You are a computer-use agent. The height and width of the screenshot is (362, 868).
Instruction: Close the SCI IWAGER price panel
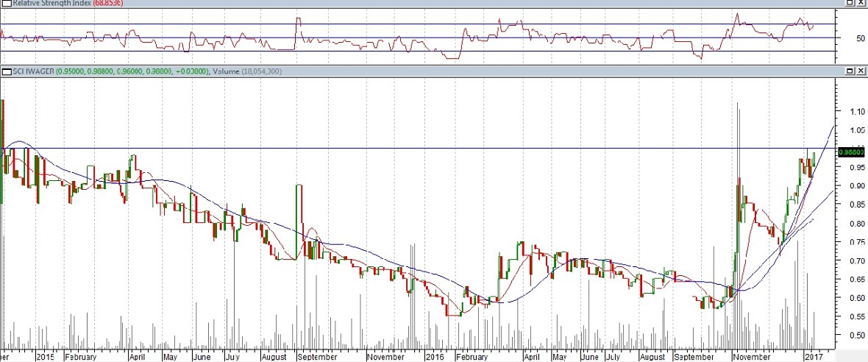point(861,71)
